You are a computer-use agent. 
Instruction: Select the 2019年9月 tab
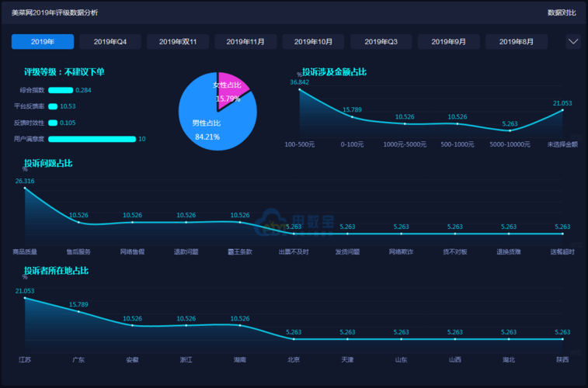[448, 42]
